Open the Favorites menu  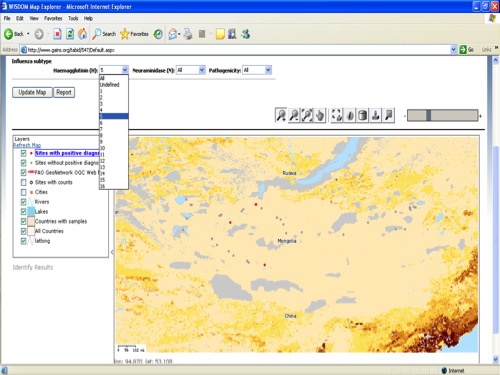pyautogui.click(x=53, y=18)
